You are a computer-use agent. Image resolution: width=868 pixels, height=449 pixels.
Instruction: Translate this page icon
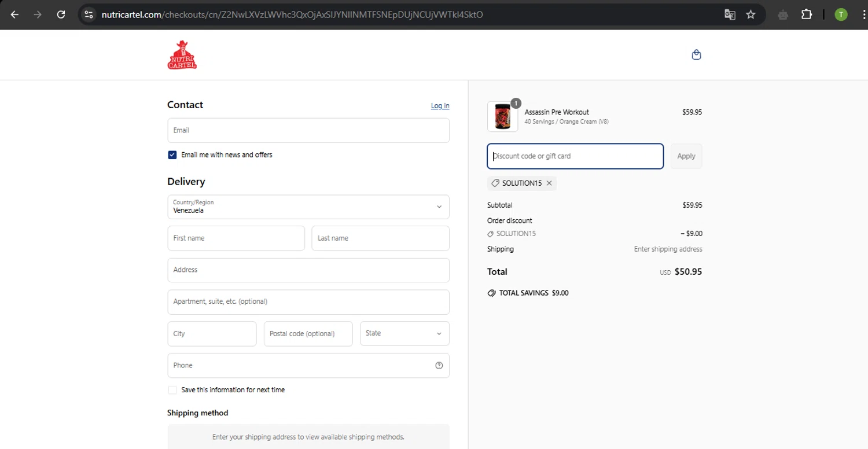730,14
